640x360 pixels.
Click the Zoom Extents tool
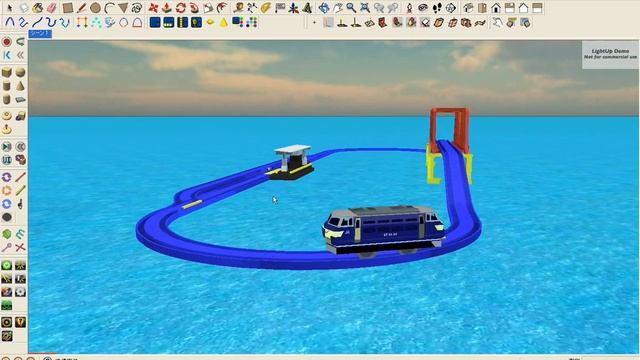tap(365, 8)
